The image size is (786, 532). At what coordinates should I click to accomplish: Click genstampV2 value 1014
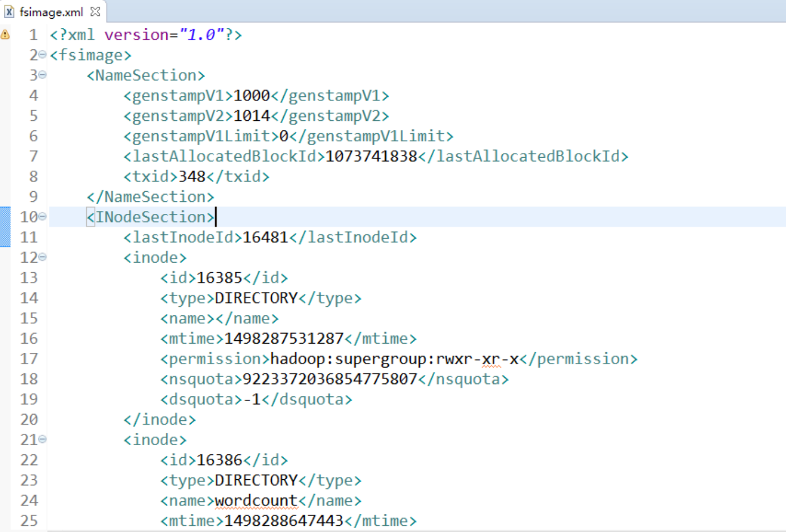(251, 116)
